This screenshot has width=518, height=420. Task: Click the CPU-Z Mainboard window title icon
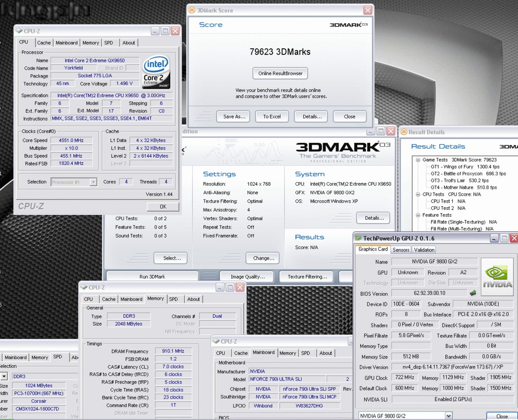point(216,341)
